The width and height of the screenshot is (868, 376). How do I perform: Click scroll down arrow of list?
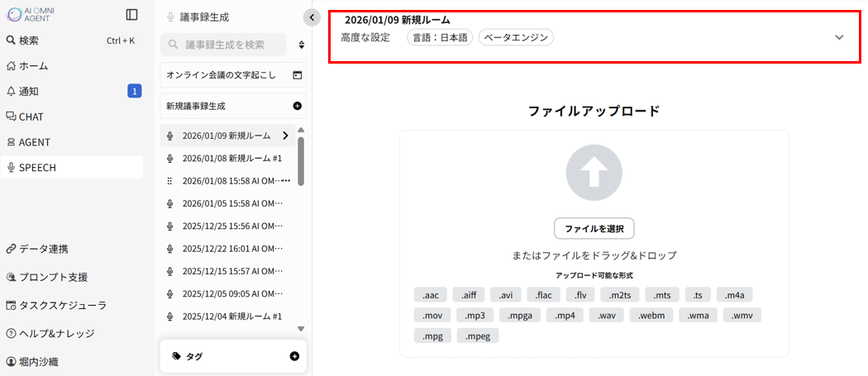point(301,328)
